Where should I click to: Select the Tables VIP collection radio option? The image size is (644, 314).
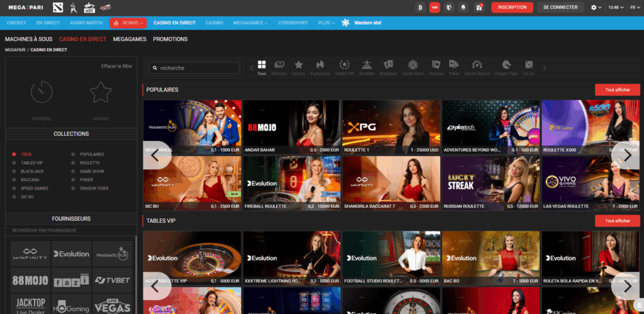(14, 163)
